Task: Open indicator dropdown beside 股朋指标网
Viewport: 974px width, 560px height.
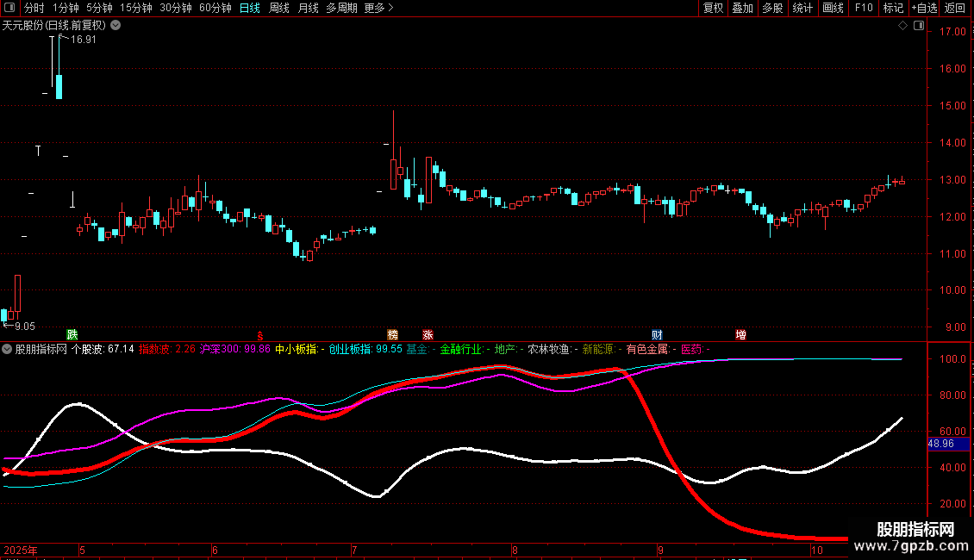Action: coord(8,349)
